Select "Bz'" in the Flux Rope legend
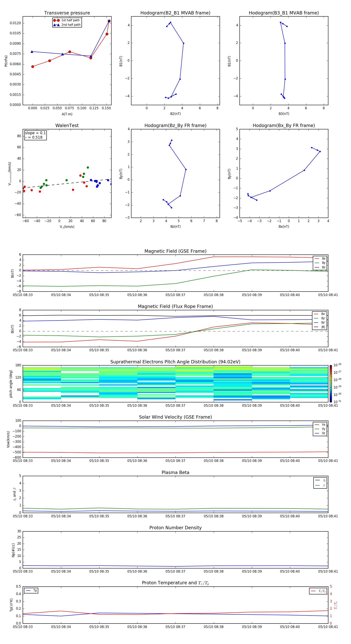This screenshot has width=351, height=644. [x=320, y=323]
